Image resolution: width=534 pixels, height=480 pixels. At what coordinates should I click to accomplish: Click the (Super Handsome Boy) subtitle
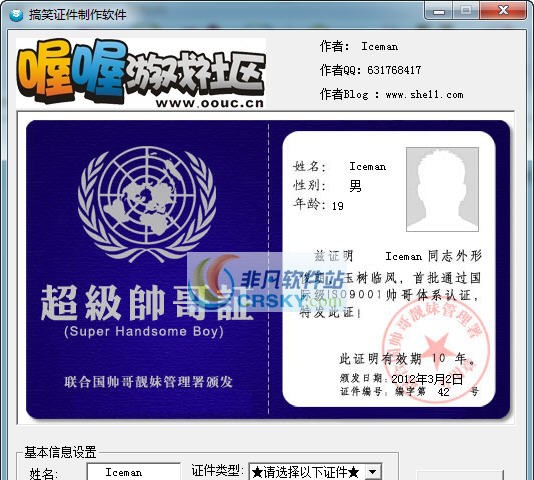[144, 331]
